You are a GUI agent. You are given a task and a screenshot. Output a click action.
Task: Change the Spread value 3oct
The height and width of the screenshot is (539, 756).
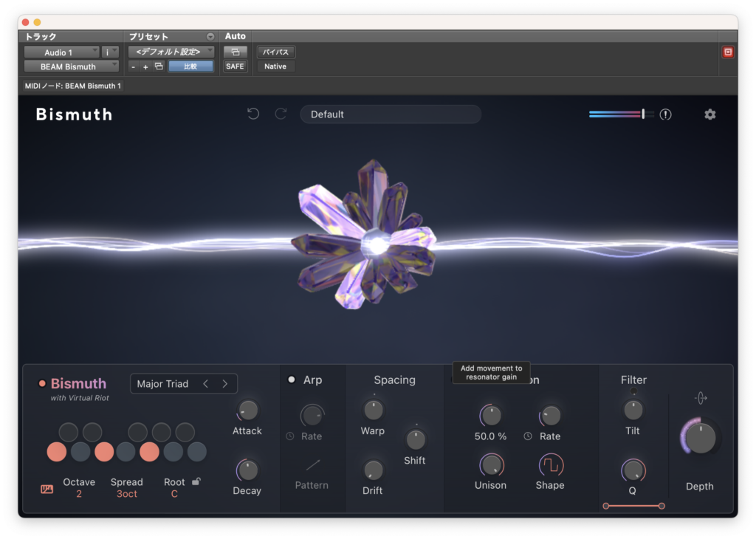127,494
